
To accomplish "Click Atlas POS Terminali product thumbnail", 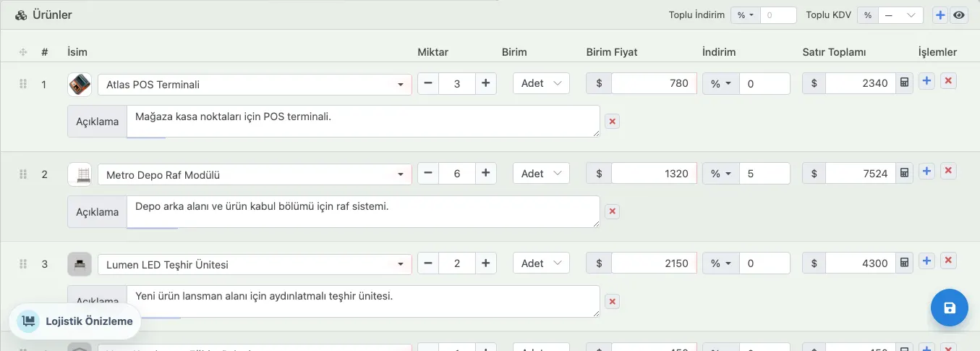I will coord(80,84).
